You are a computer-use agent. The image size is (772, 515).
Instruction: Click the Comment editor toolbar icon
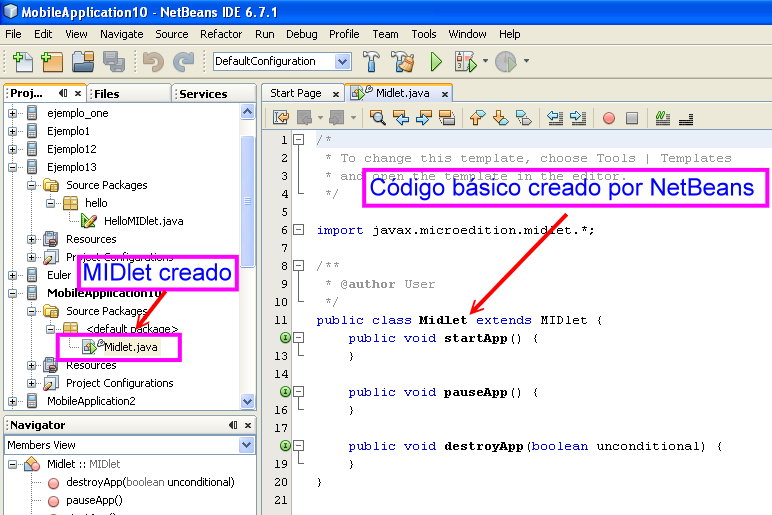click(x=663, y=118)
